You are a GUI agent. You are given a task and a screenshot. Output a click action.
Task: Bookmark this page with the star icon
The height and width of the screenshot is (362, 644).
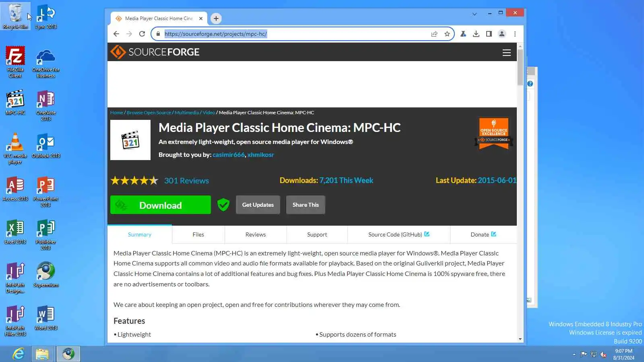(x=447, y=34)
